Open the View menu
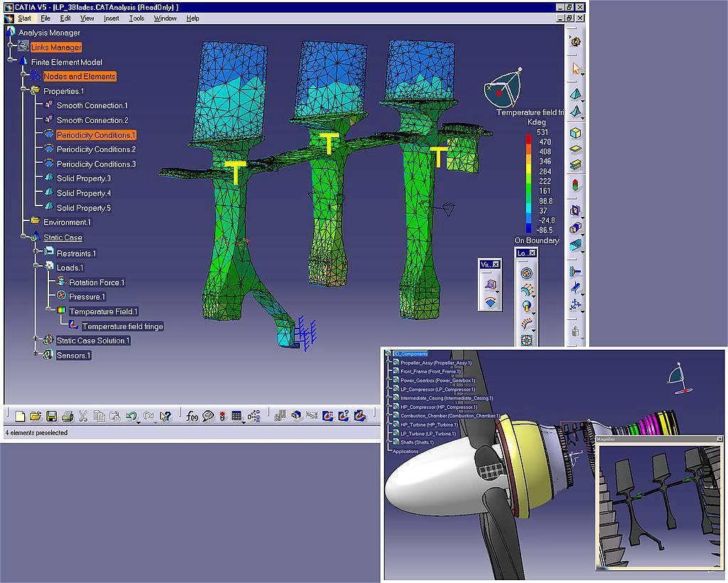Image resolution: width=728 pixels, height=583 pixels. [87, 18]
